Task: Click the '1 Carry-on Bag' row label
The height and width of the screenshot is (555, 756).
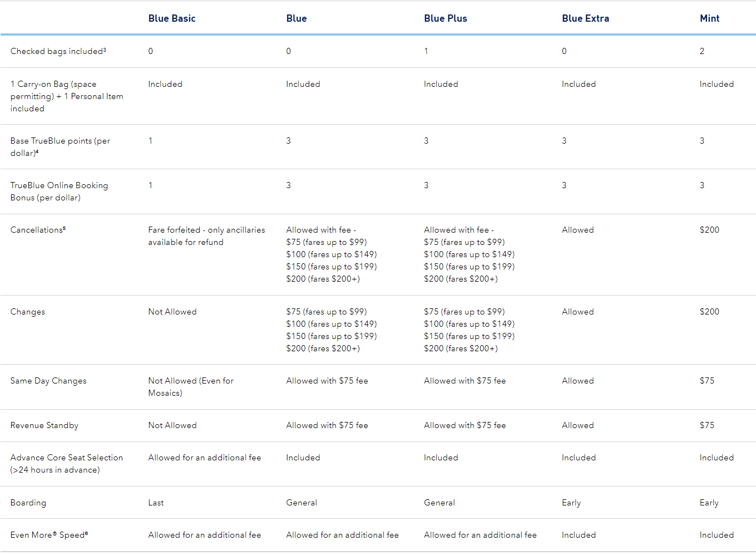Action: point(67,96)
